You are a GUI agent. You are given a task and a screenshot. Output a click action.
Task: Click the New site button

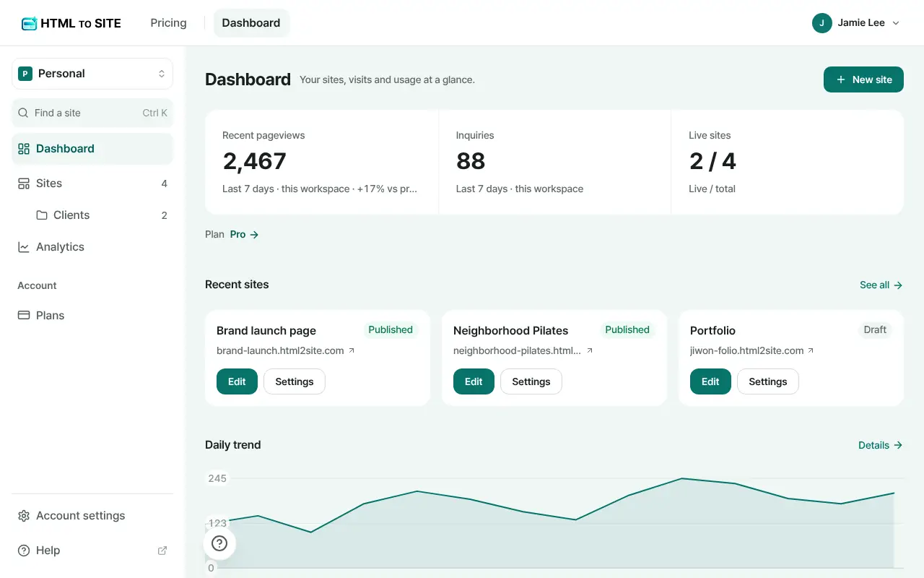pos(863,79)
